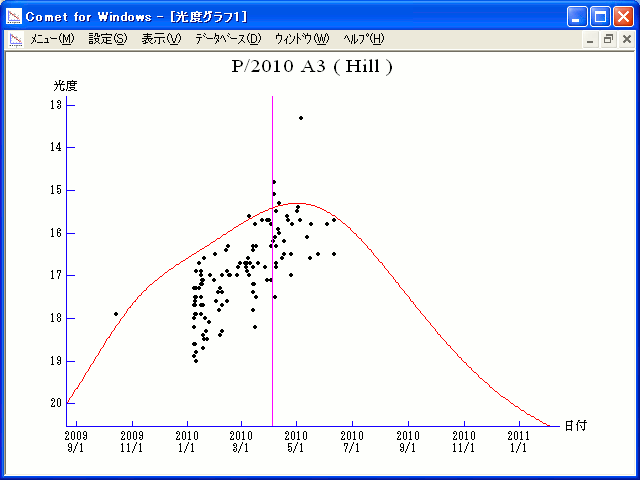The width and height of the screenshot is (640, 480).
Task: Open the 設定(S) settings menu
Action: click(108, 39)
